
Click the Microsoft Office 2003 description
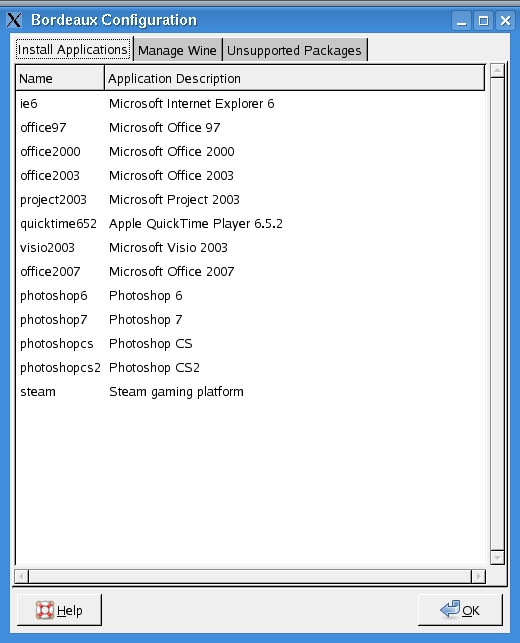click(171, 176)
